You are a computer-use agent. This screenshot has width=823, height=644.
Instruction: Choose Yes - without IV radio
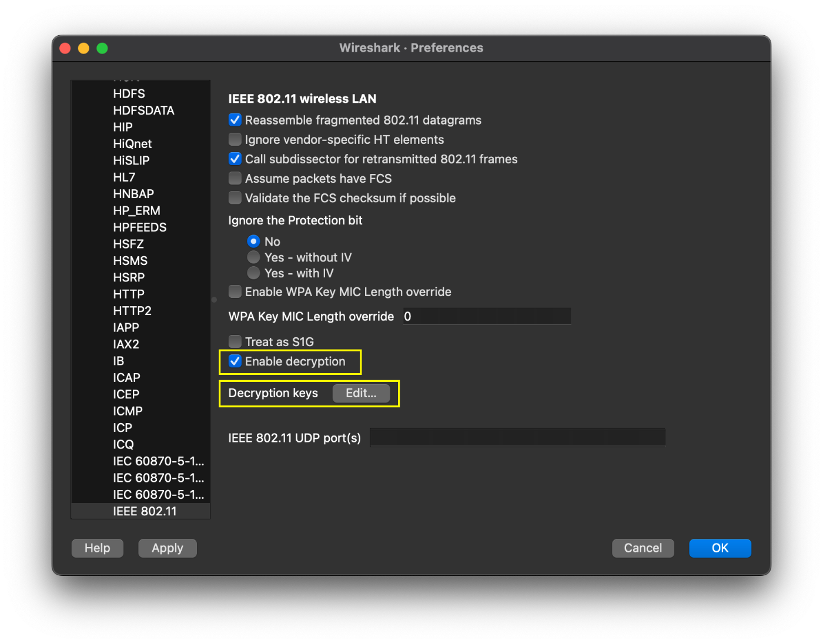coord(253,257)
